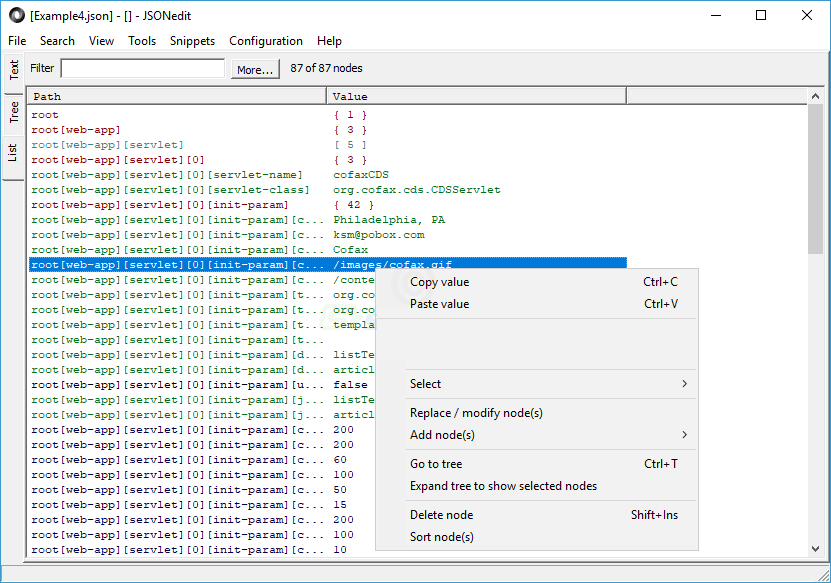The image size is (831, 583).
Task: Expand the Select submenu arrow
Action: [684, 384]
